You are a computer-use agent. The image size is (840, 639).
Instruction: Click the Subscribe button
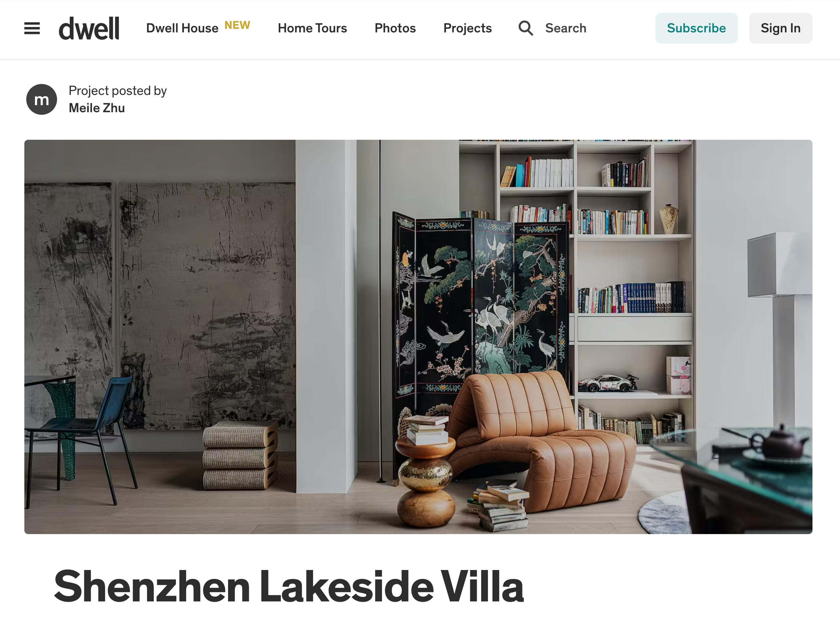696,28
